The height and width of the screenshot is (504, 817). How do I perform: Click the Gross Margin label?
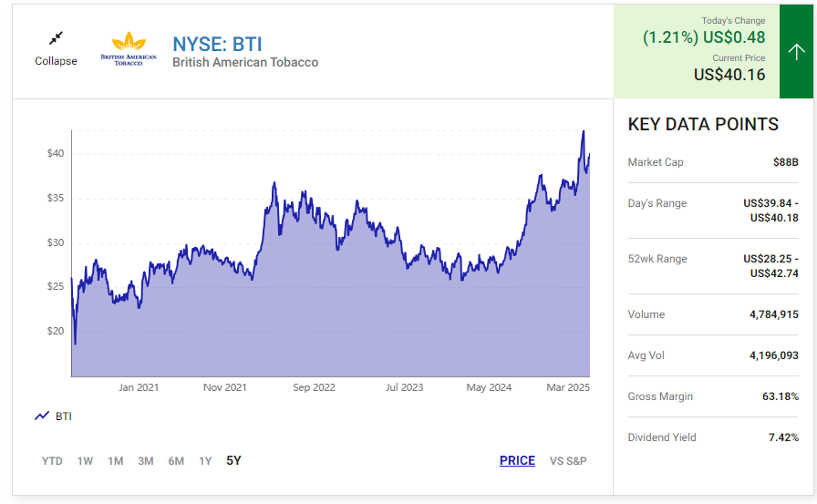point(660,396)
